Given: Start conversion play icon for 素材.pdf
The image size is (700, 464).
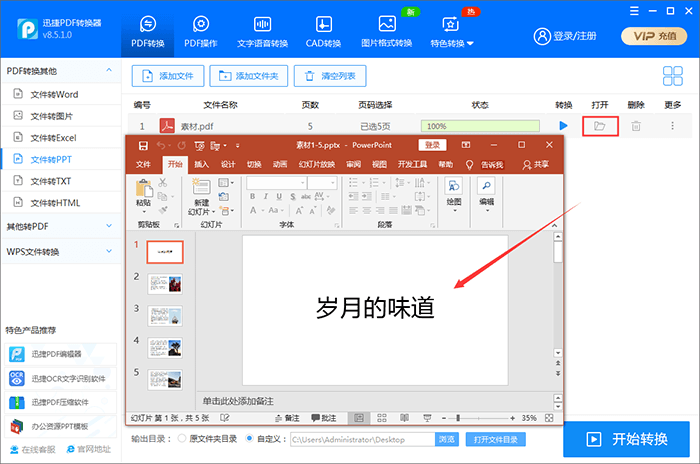Looking at the screenshot, I should (x=563, y=126).
